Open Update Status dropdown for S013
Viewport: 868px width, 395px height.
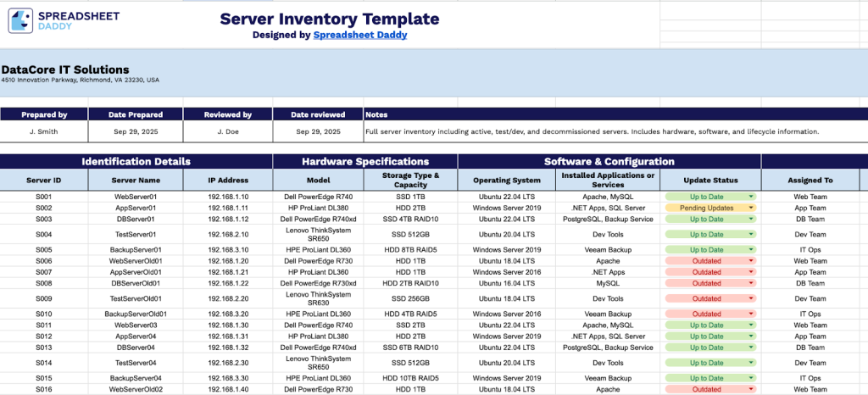(x=751, y=347)
